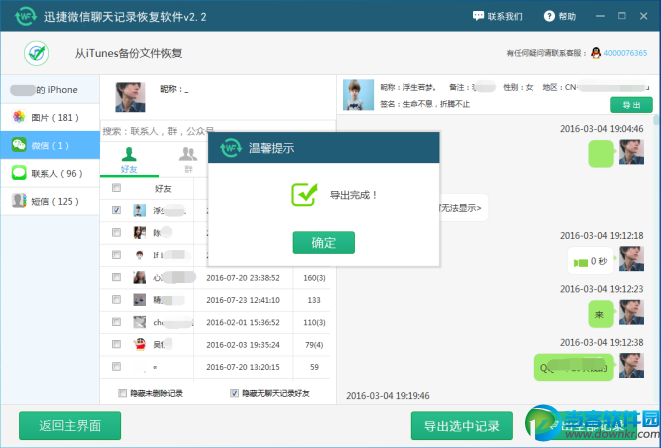Click the 0 秒 voice message icon

(x=580, y=263)
